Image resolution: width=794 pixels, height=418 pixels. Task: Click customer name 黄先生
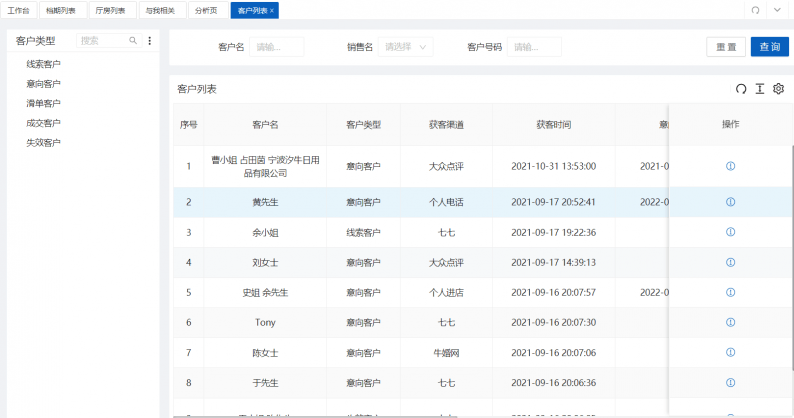point(265,202)
